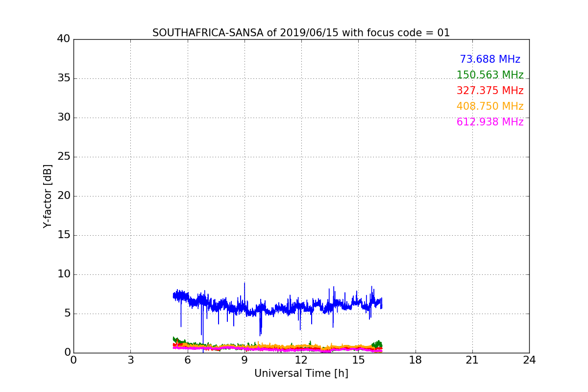Click the y-axis tick label 25

[x=64, y=157]
